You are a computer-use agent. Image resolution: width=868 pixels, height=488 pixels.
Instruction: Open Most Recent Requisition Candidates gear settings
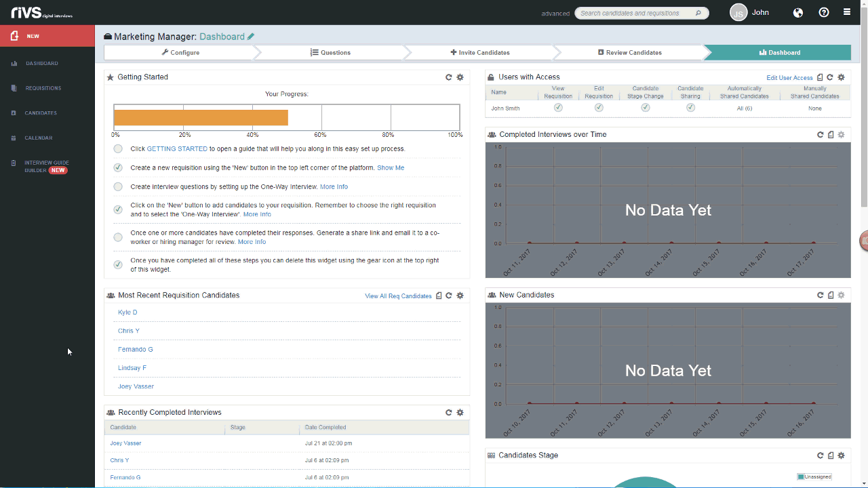pyautogui.click(x=460, y=296)
